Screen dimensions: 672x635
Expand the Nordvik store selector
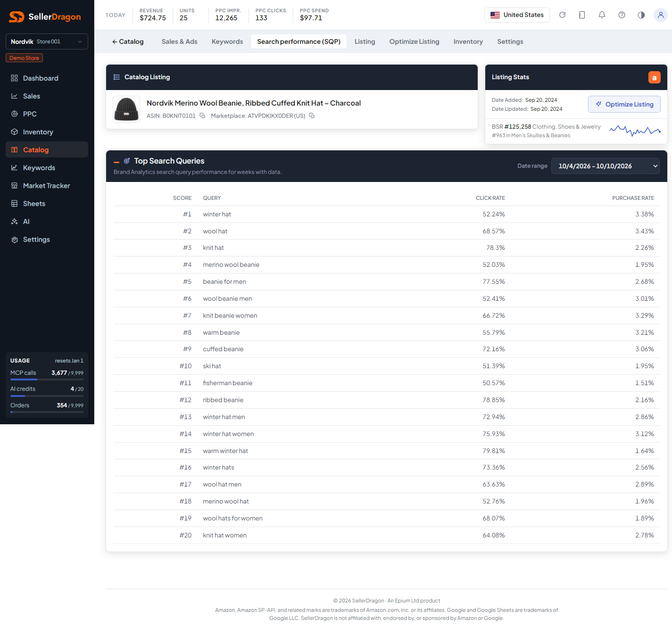[47, 41]
